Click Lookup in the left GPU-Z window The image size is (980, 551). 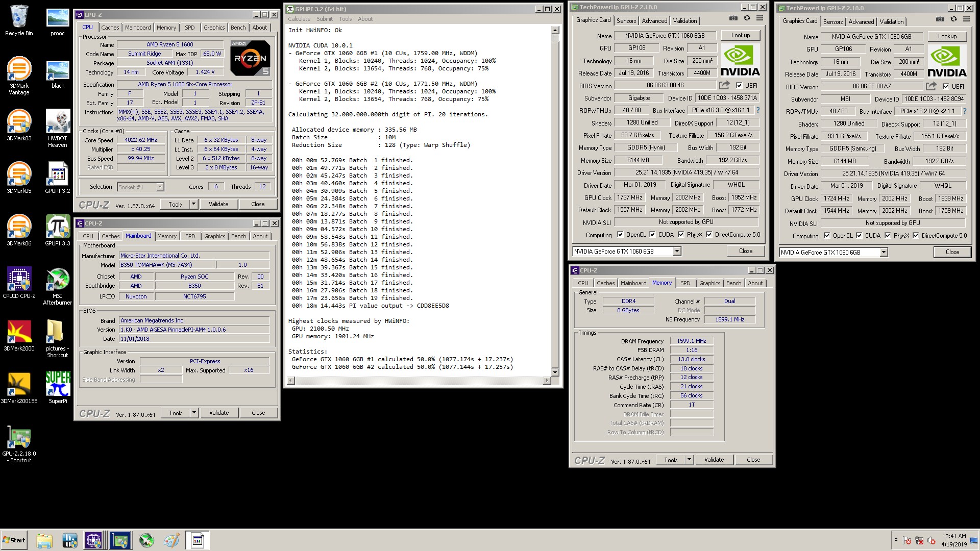coord(741,35)
